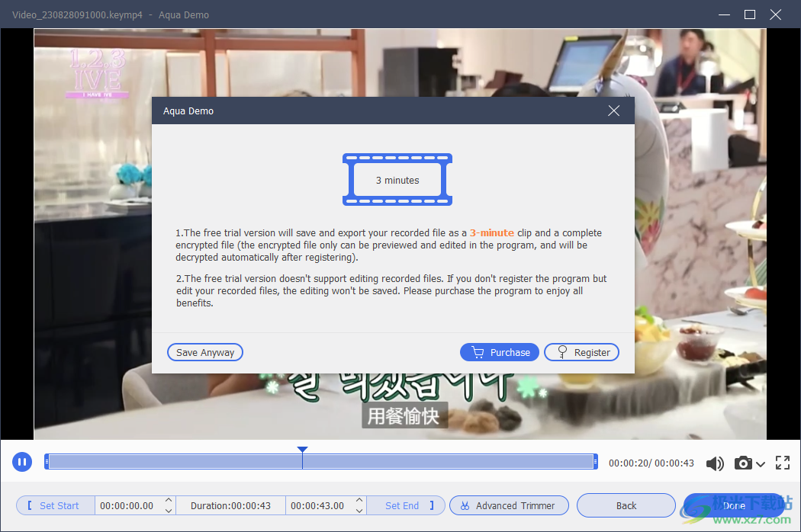Image resolution: width=801 pixels, height=532 pixels.
Task: Minimize the Aqua Demo window
Action: pyautogui.click(x=725, y=14)
